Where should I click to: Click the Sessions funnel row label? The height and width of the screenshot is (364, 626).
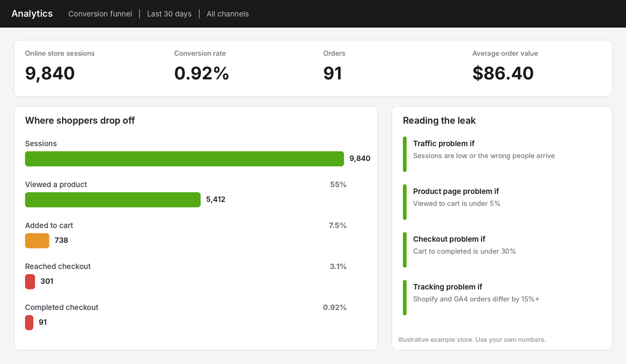click(41, 144)
